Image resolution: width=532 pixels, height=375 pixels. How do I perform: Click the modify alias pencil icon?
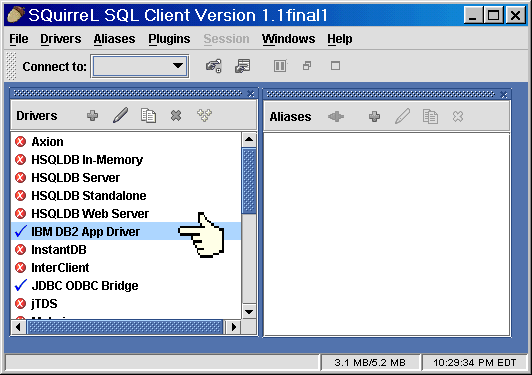click(x=403, y=116)
